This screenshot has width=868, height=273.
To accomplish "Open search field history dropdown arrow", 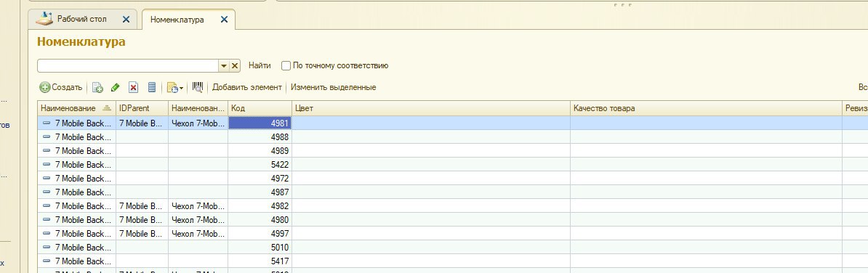I will click(x=224, y=66).
